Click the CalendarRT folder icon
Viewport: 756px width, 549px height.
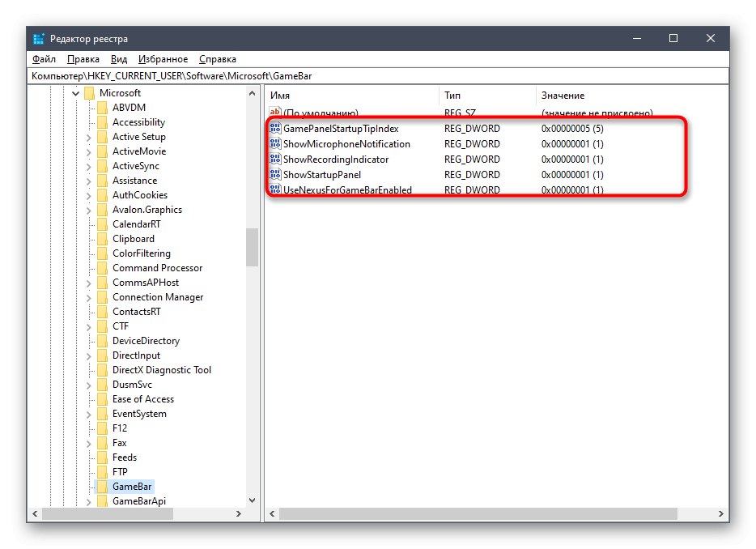pos(102,224)
